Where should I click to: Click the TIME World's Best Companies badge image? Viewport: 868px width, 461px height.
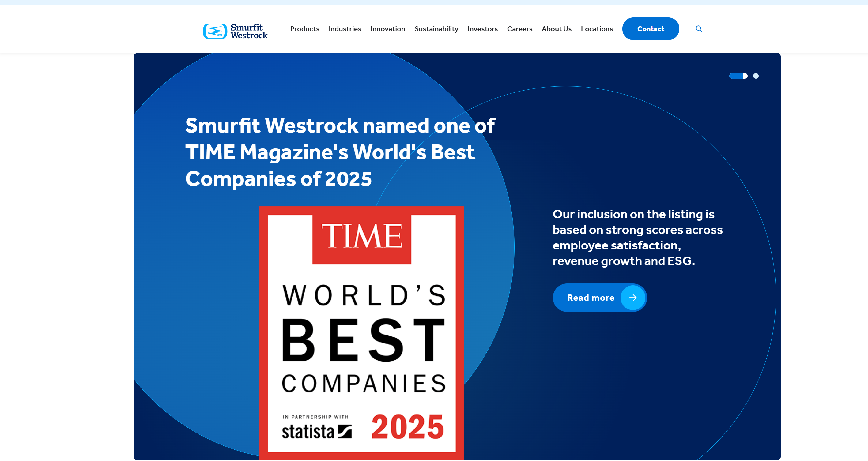click(x=361, y=333)
